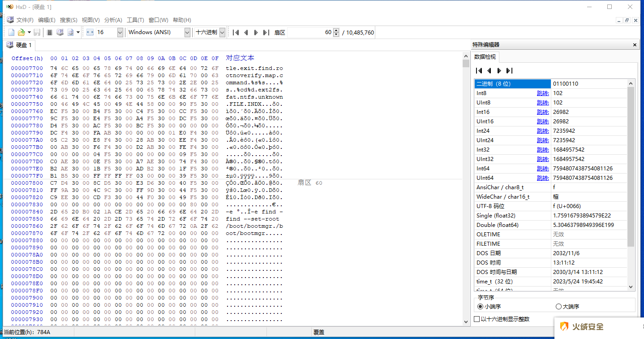Click the AnsiChar / char8_t row
Screen dimensions: 644x339
click(x=551, y=187)
